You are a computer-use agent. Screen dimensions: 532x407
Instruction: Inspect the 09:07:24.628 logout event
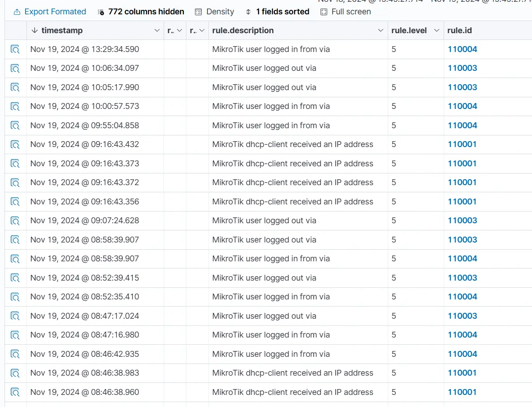(x=15, y=221)
